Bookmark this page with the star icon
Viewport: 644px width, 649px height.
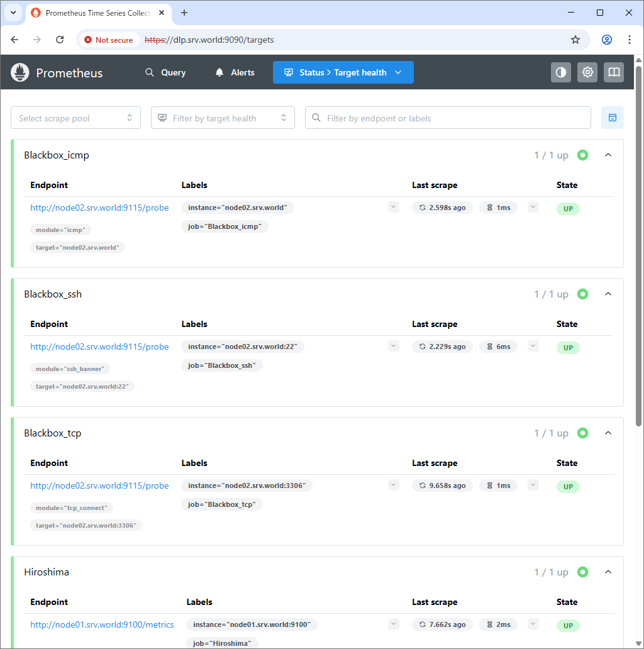tap(575, 40)
